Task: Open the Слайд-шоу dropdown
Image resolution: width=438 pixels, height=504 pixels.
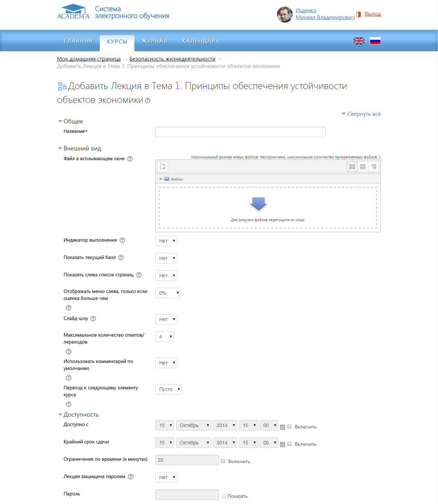Action: point(166,319)
